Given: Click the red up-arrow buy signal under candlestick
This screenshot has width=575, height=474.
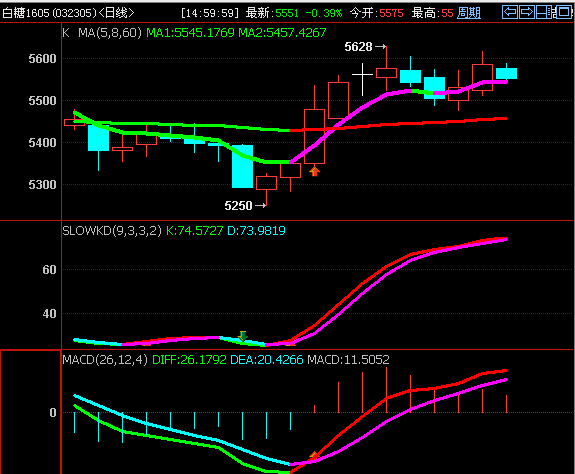Looking at the screenshot, I should [314, 171].
